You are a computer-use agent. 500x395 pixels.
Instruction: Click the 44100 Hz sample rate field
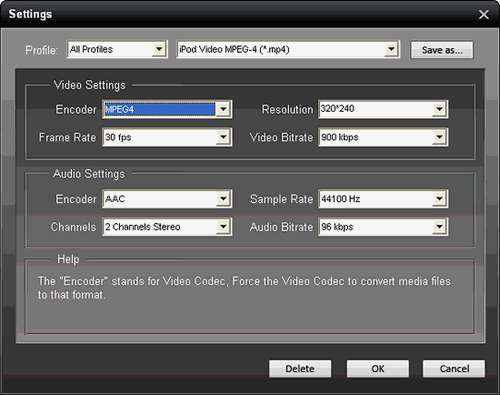tap(376, 199)
